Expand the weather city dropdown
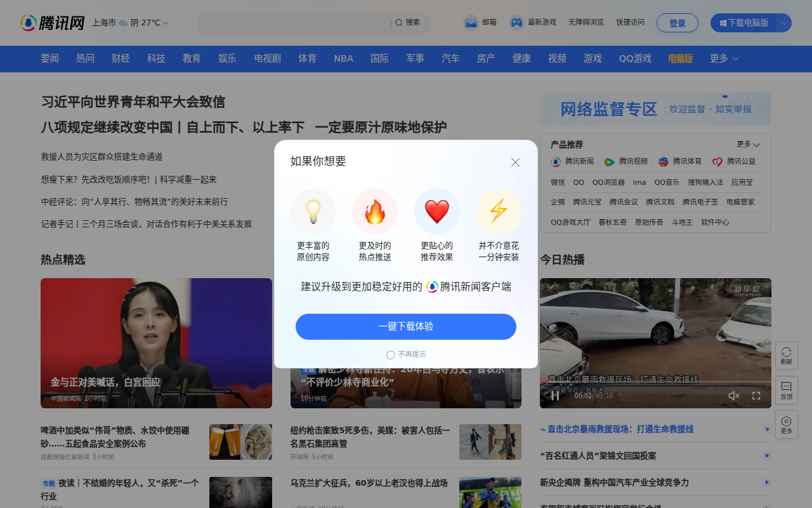Viewport: 812px width, 508px height. pos(166,23)
